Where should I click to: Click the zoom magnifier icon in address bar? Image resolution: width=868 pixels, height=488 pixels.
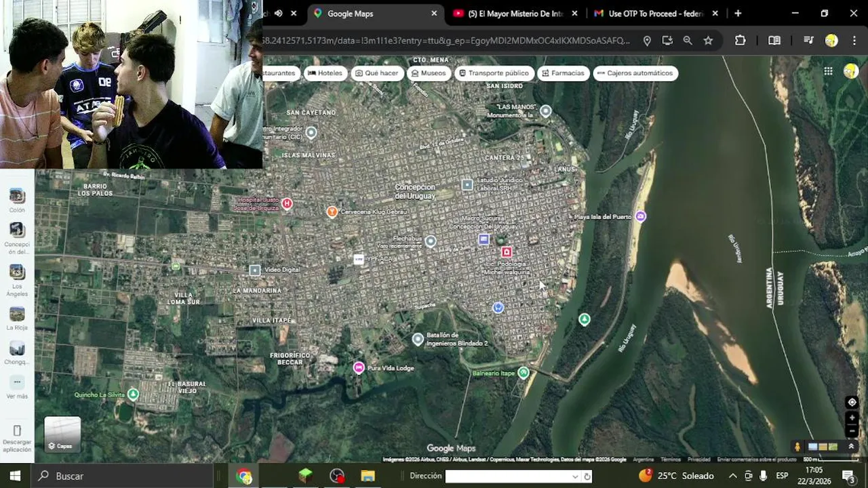click(688, 41)
